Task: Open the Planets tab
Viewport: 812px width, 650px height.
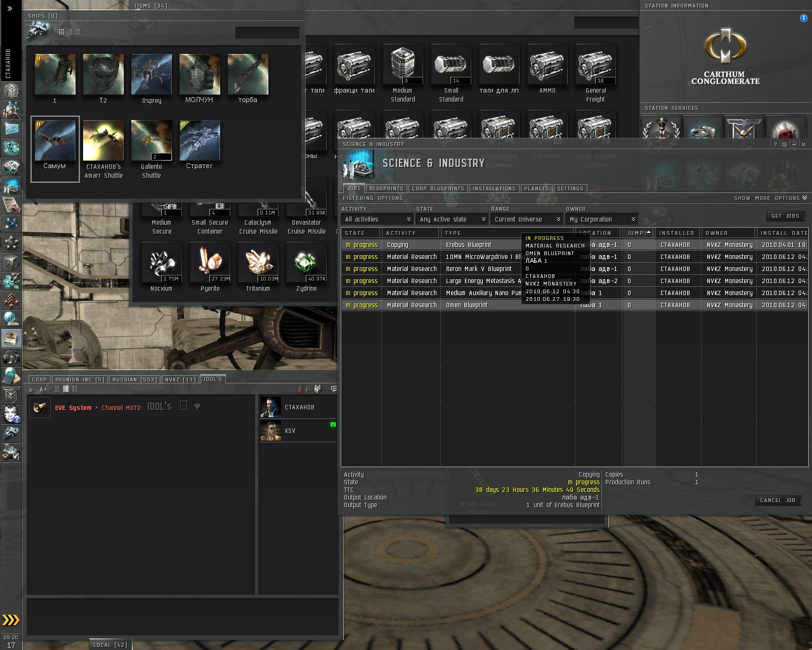Action: click(x=536, y=189)
